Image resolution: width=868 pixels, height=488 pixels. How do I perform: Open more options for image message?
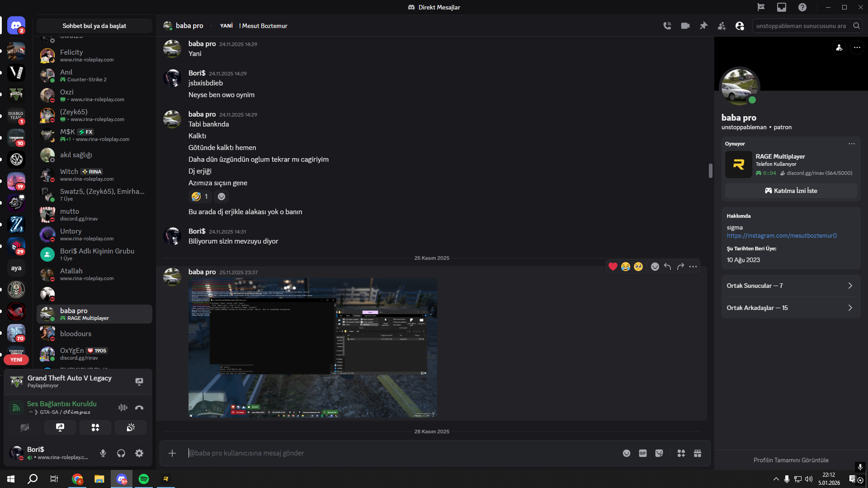tap(693, 267)
